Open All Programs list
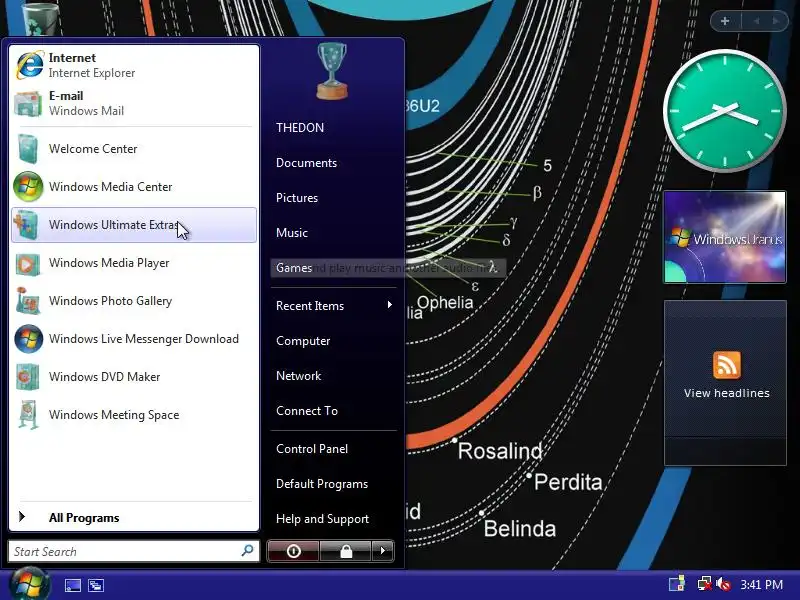 click(x=84, y=518)
